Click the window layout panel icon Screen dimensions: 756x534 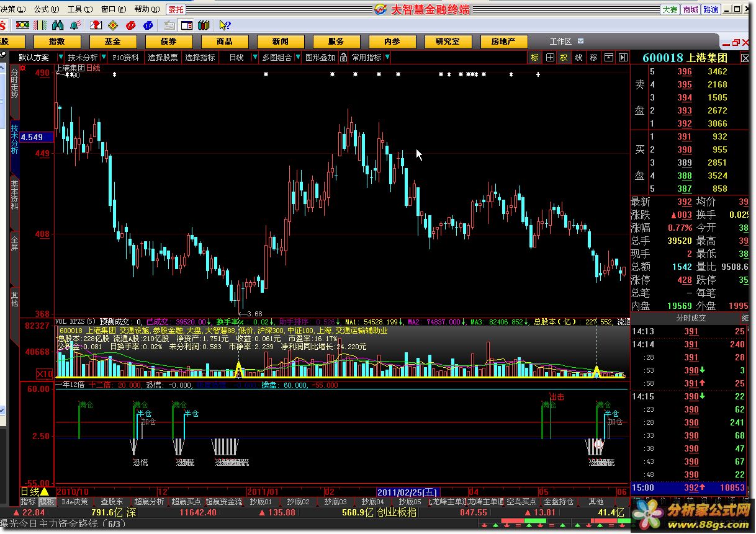point(187,25)
